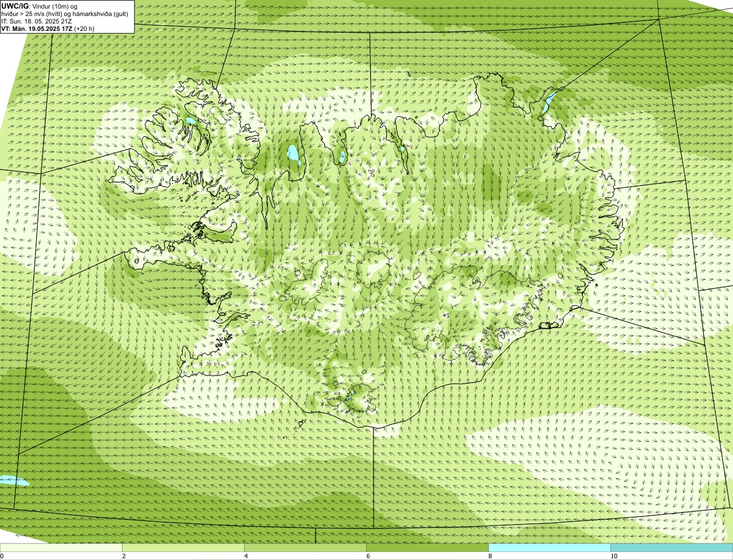The image size is (733, 560).
Task: Click the legend tick label '10'
Action: [614, 556]
